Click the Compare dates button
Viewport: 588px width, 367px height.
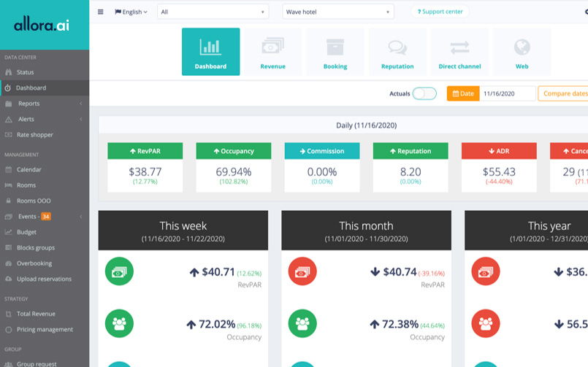pos(564,93)
